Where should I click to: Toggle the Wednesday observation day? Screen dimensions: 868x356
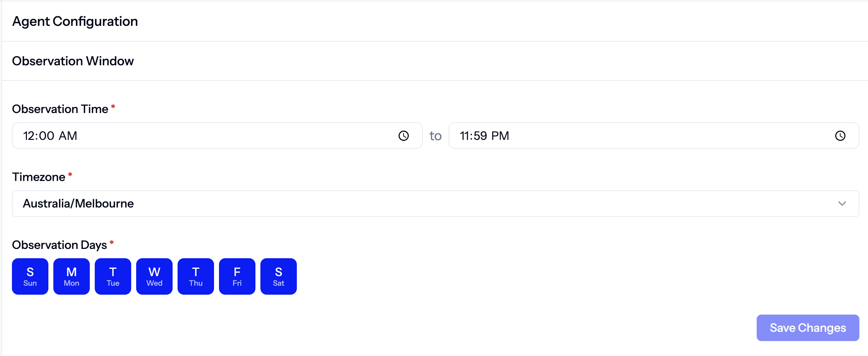(154, 276)
